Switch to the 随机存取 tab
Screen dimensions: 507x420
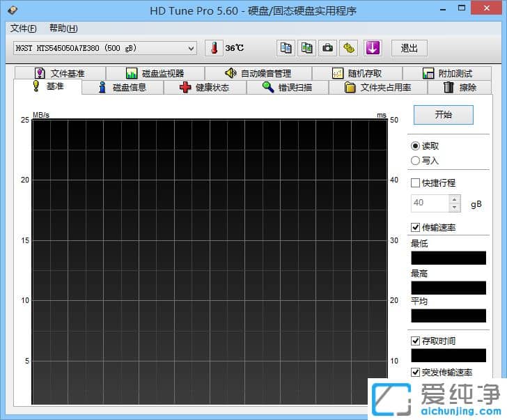pos(357,73)
